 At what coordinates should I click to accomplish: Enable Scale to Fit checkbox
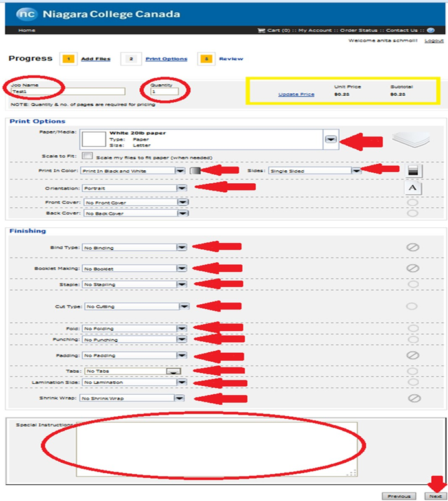86,156
